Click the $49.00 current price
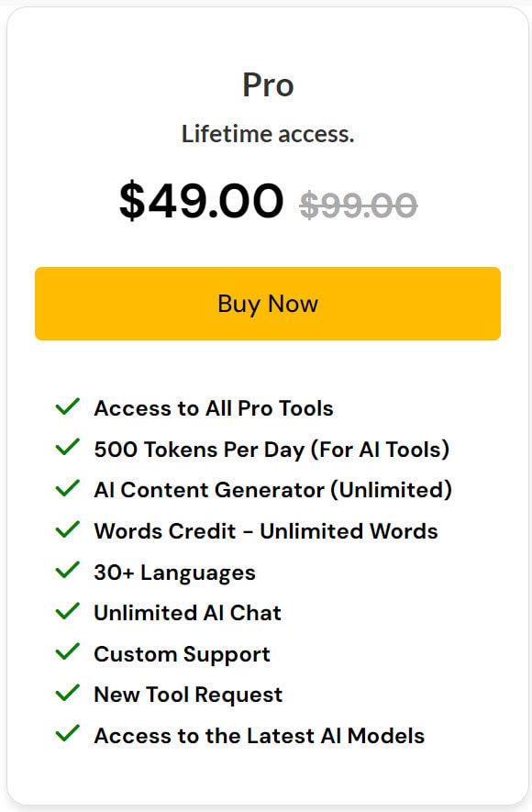Viewport: 532px width, 812px height. pos(201,200)
